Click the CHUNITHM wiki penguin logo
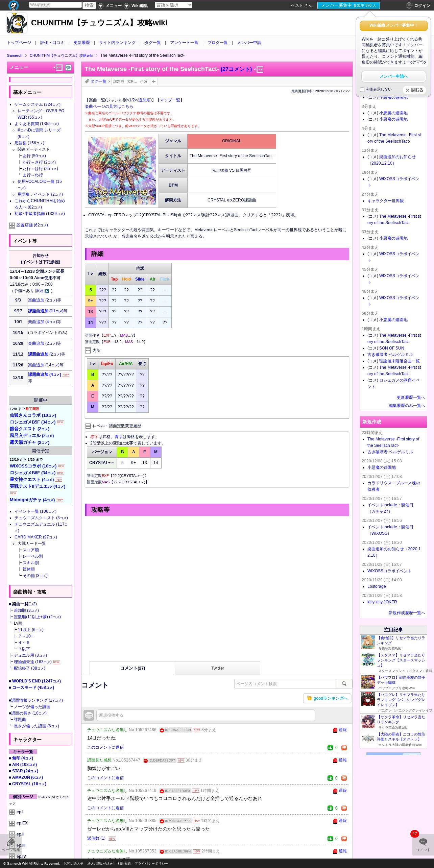434x868 pixels. coord(17,23)
